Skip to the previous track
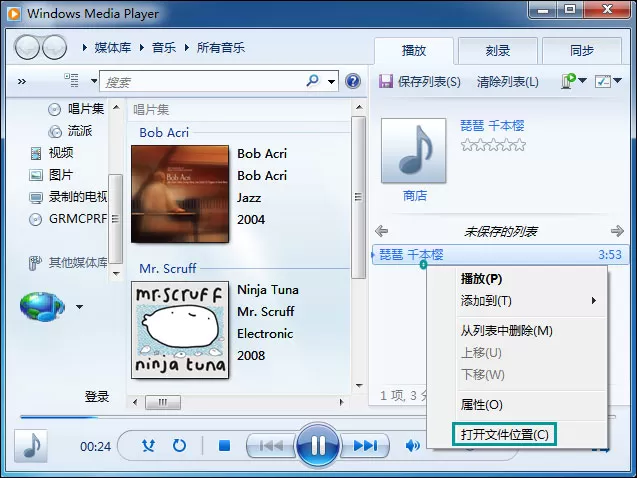The height and width of the screenshot is (478, 637). tap(271, 446)
